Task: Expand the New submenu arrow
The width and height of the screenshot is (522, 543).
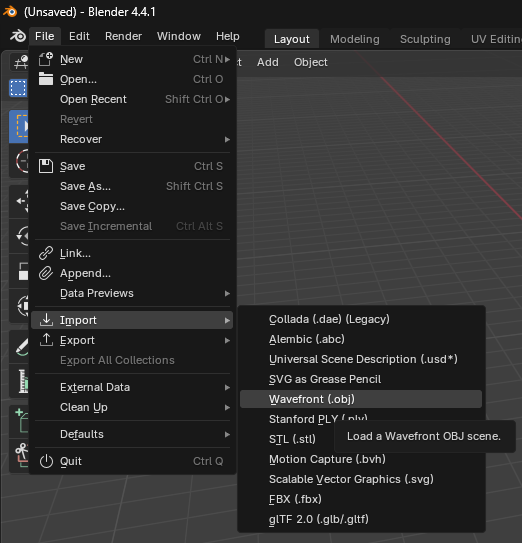Action: (x=227, y=60)
